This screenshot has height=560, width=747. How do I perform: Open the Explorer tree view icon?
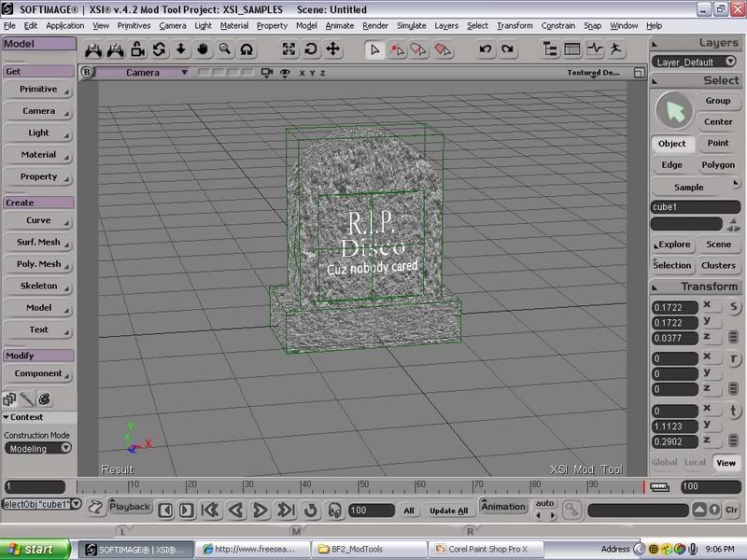pos(550,49)
